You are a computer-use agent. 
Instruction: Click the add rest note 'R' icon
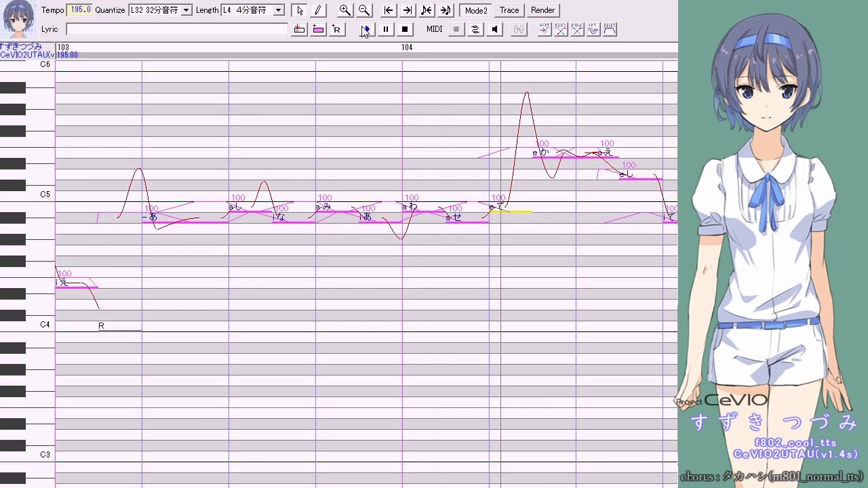pyautogui.click(x=337, y=29)
